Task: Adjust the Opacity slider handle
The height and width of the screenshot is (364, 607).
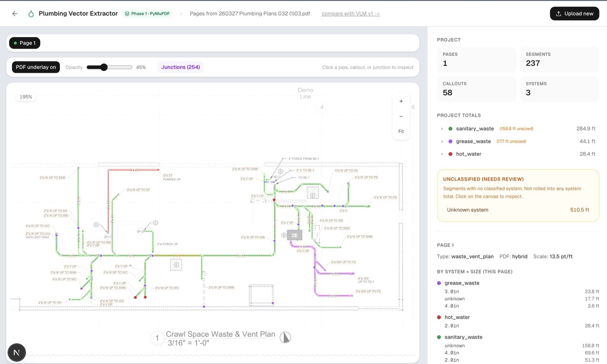Action: pyautogui.click(x=104, y=67)
